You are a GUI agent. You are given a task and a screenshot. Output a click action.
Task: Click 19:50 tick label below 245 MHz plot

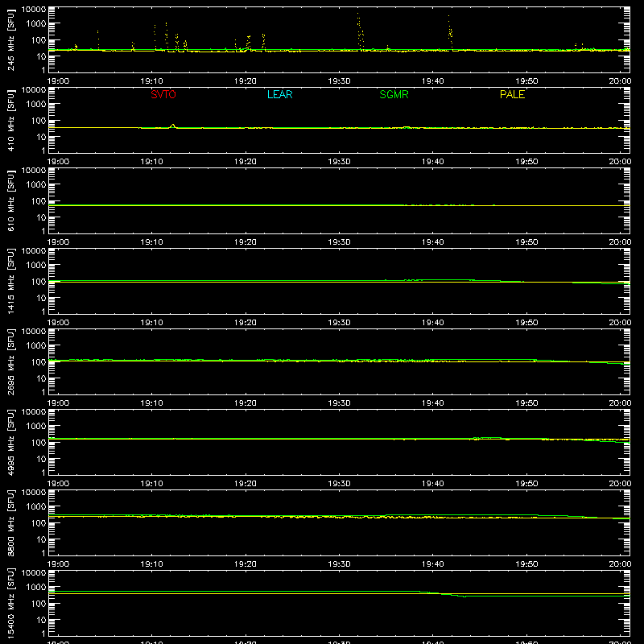pos(526,81)
